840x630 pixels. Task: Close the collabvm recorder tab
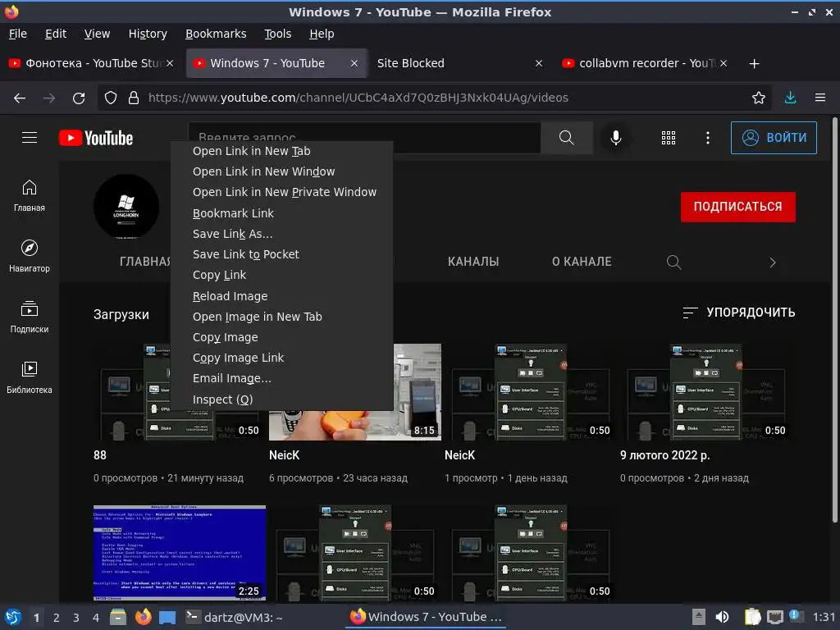point(724,63)
